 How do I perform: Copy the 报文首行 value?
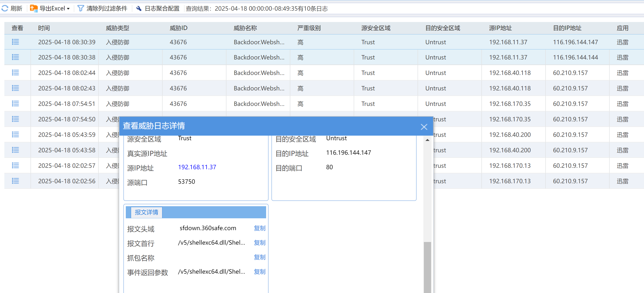260,242
